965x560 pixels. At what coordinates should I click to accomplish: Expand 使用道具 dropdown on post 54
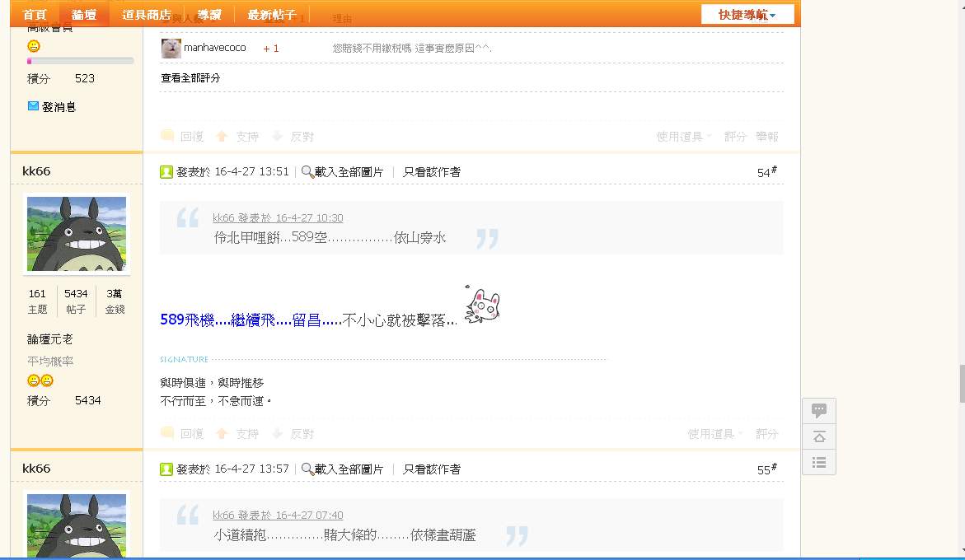[715, 434]
